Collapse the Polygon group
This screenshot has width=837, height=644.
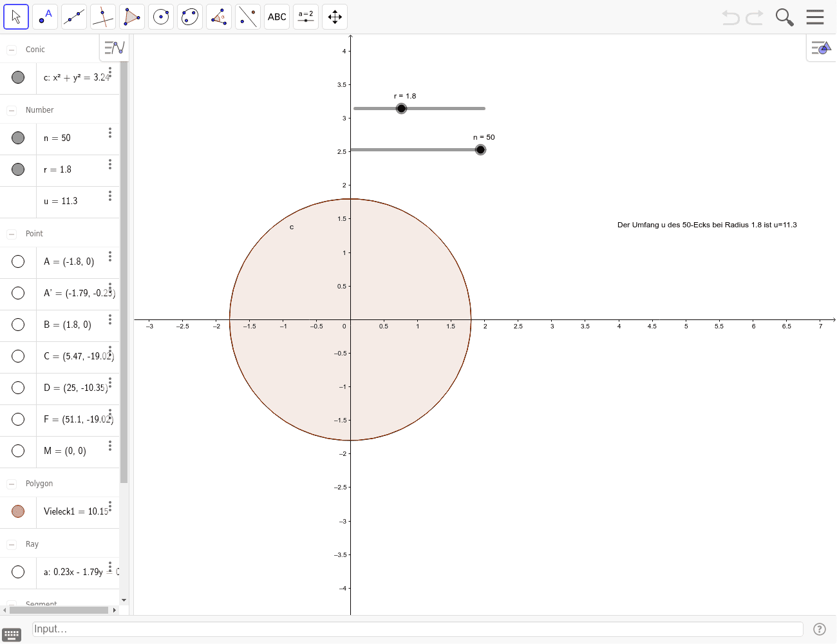(12, 484)
